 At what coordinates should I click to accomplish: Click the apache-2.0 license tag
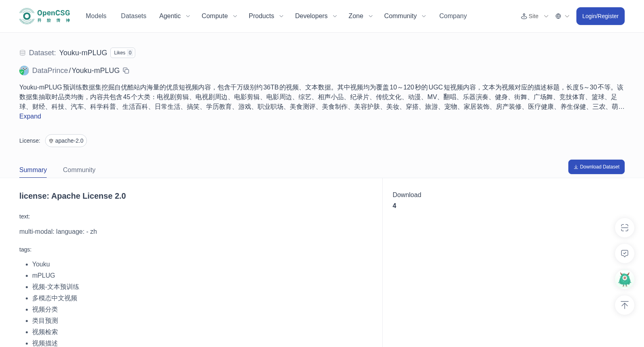(66, 141)
